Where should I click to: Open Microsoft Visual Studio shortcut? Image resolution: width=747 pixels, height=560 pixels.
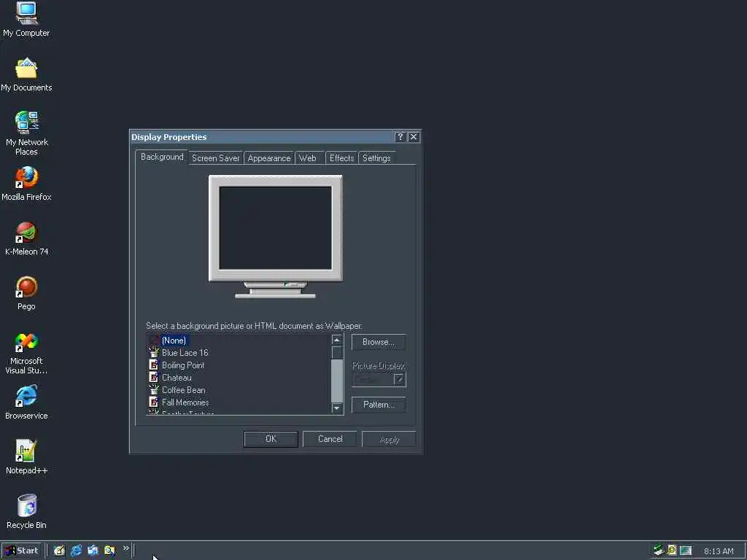[x=26, y=354]
